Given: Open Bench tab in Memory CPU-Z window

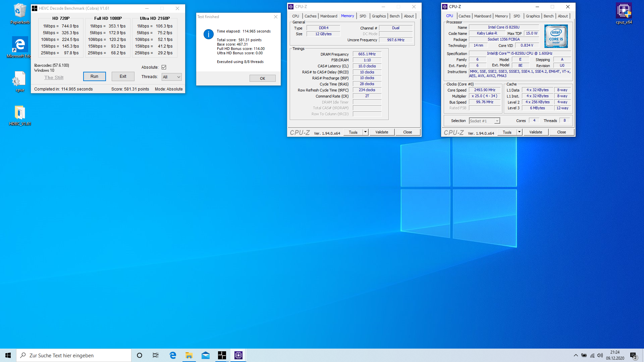Looking at the screenshot, I should tap(394, 16).
